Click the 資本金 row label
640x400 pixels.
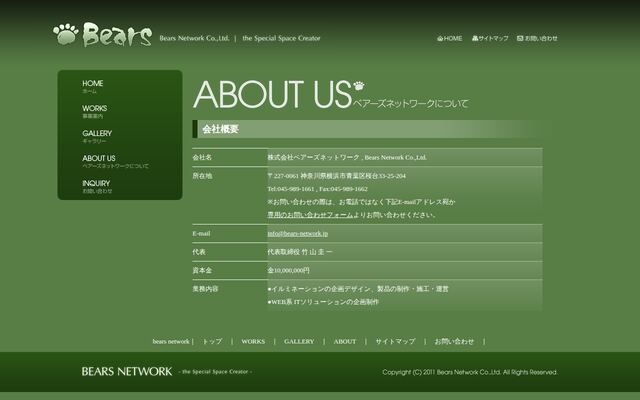coord(202,270)
